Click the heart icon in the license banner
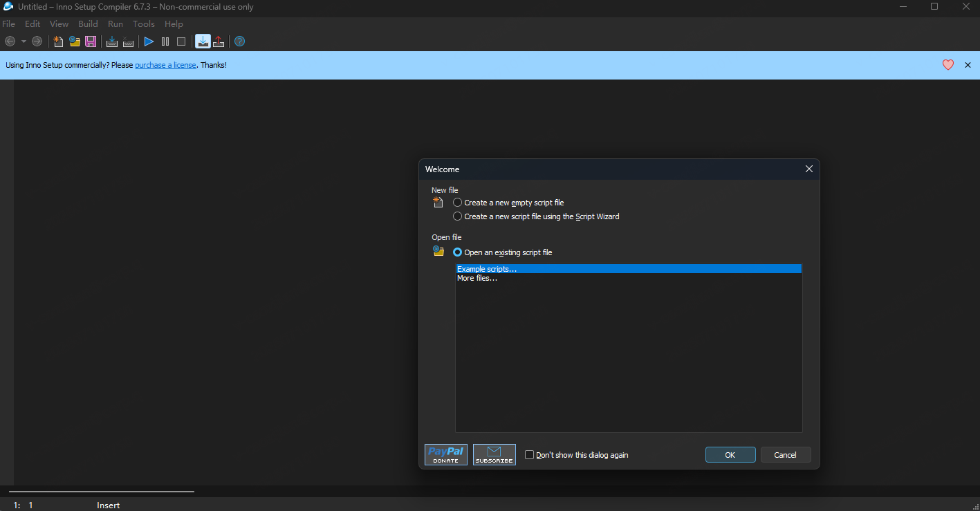Viewport: 980px width, 511px height. tap(948, 65)
